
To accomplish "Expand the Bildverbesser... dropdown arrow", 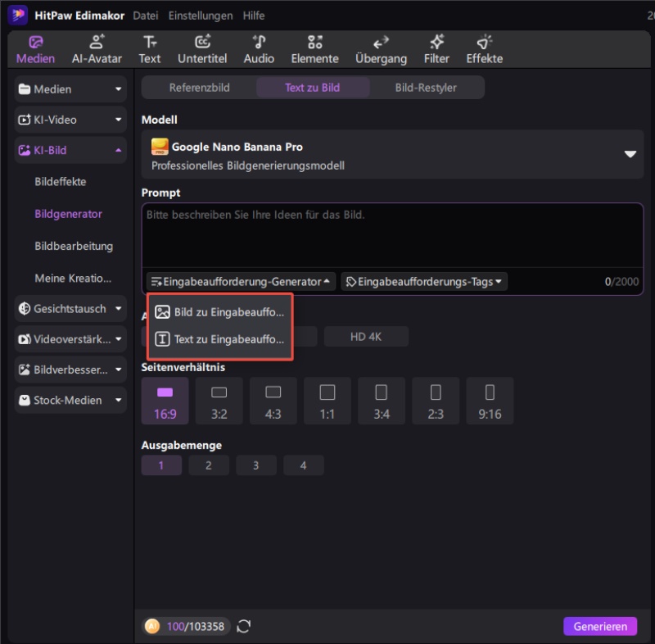I will click(118, 370).
